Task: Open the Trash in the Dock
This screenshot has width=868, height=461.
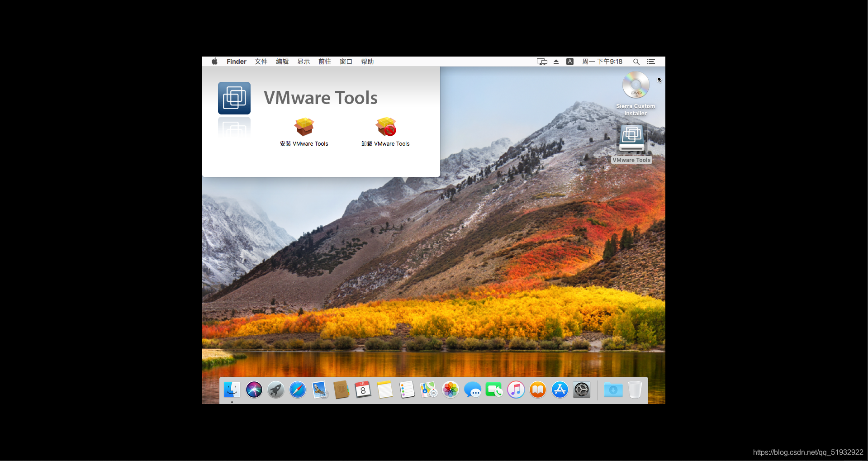Action: [635, 390]
